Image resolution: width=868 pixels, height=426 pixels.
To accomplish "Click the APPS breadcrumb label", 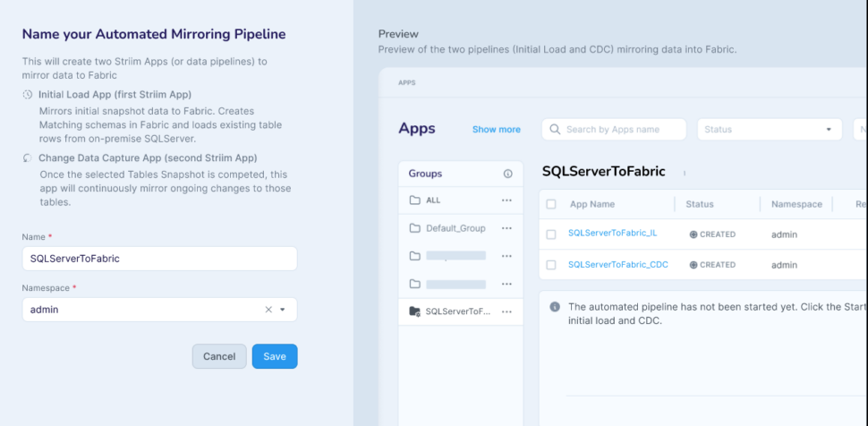I will pyautogui.click(x=407, y=82).
